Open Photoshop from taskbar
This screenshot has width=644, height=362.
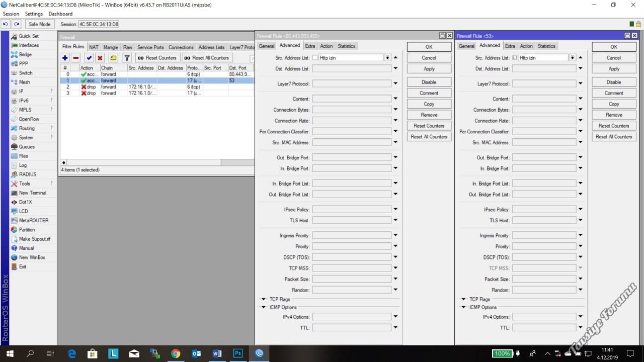click(238, 353)
